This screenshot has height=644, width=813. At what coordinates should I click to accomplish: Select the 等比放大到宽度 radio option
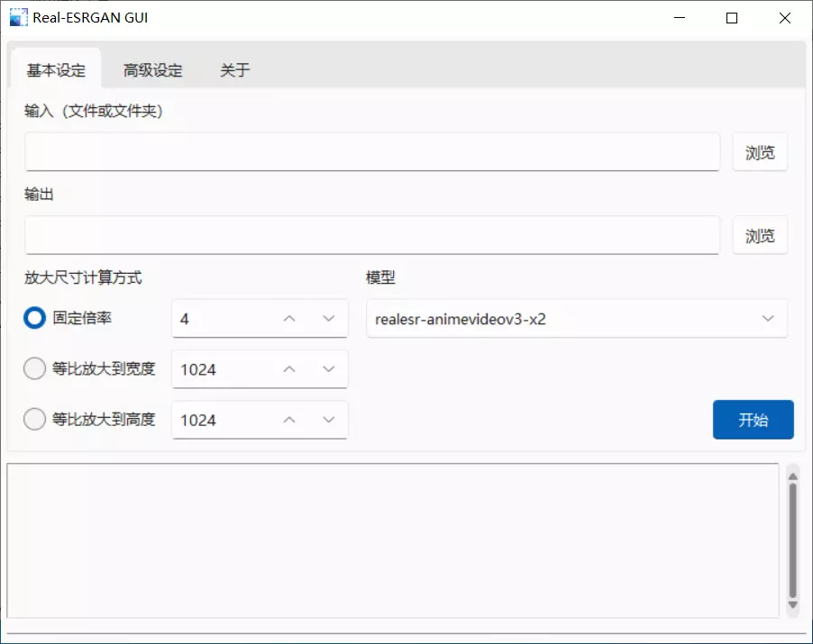pos(35,368)
